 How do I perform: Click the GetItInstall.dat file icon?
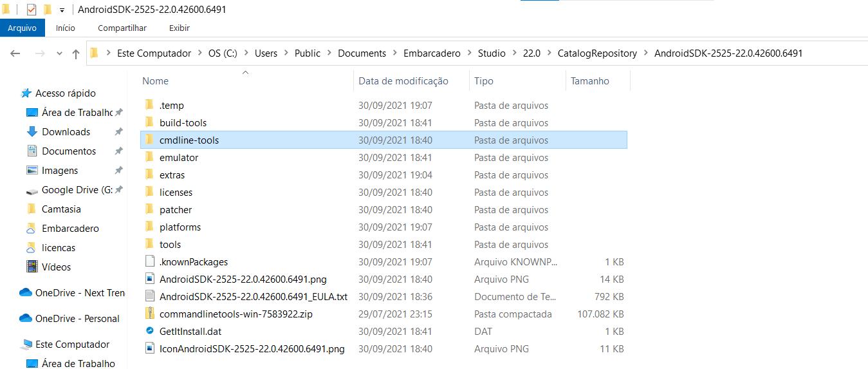[149, 332]
